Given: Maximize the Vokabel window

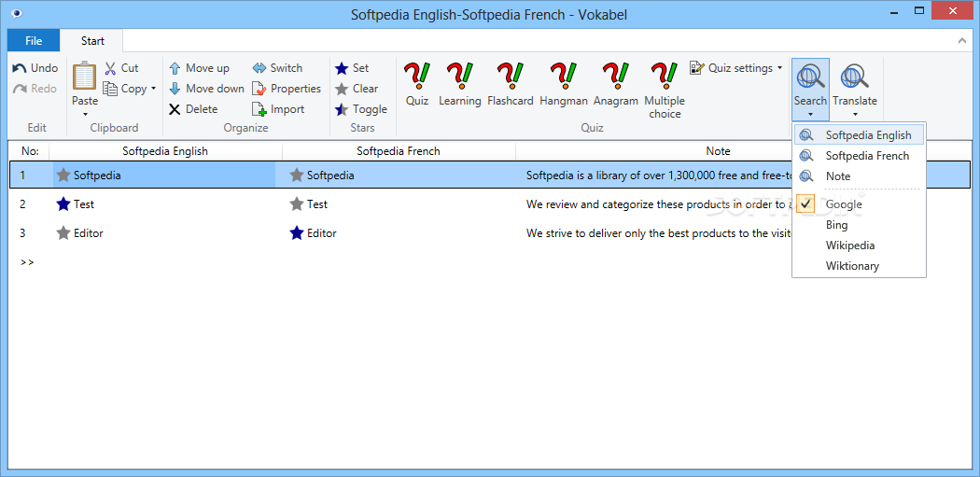Looking at the screenshot, I should 918,10.
